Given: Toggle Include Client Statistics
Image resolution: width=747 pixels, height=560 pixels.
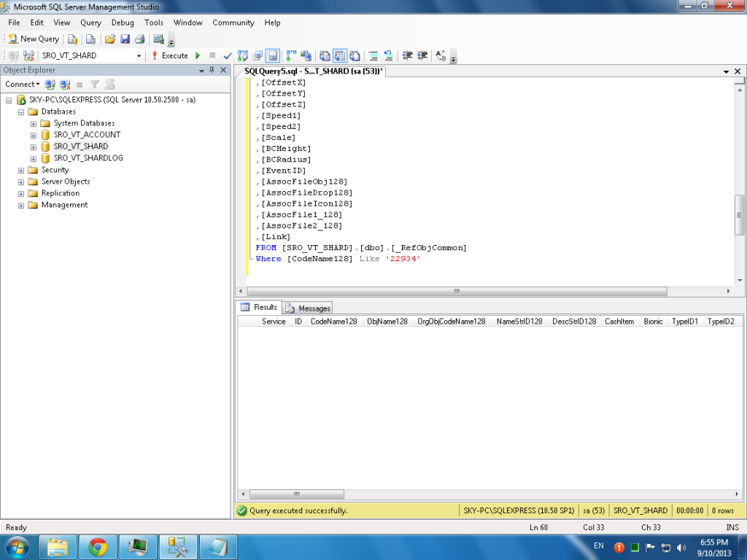Looking at the screenshot, I should [306, 55].
